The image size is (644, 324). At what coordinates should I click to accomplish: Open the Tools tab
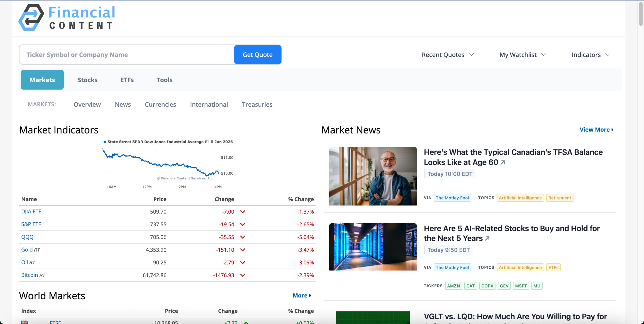click(165, 80)
